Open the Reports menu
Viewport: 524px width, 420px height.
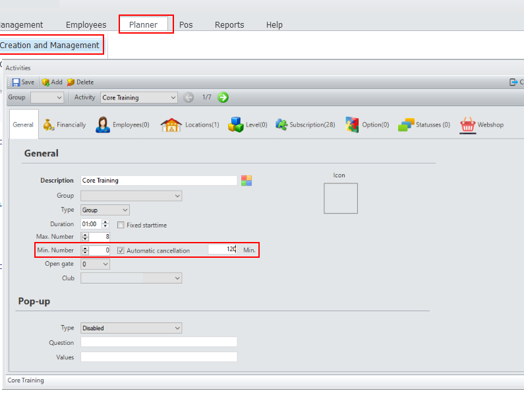(x=229, y=25)
